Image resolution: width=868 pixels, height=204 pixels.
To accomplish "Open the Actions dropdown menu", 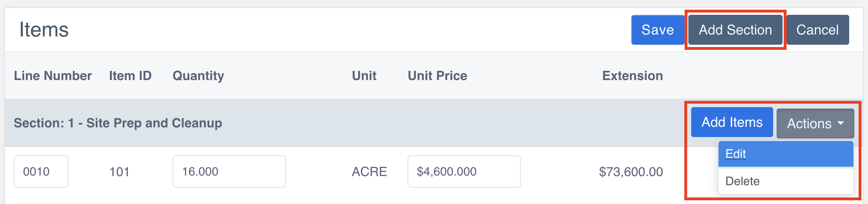I will (x=815, y=123).
